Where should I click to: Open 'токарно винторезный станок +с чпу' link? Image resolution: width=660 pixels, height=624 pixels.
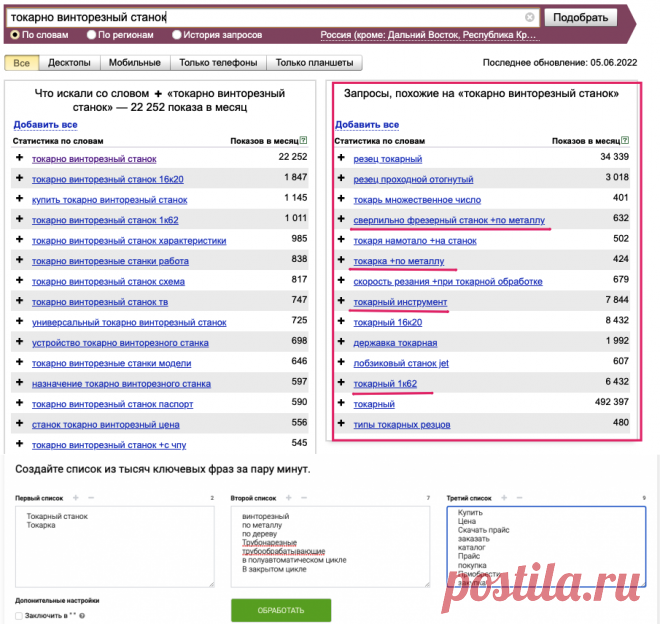click(x=109, y=445)
